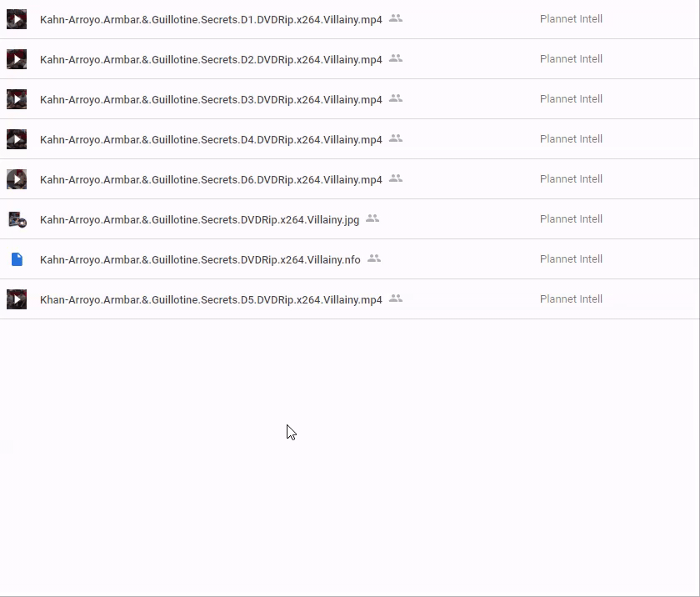Click the shared-people icon beside the D2 file
Viewport: 700px width, 597px height.
[396, 58]
